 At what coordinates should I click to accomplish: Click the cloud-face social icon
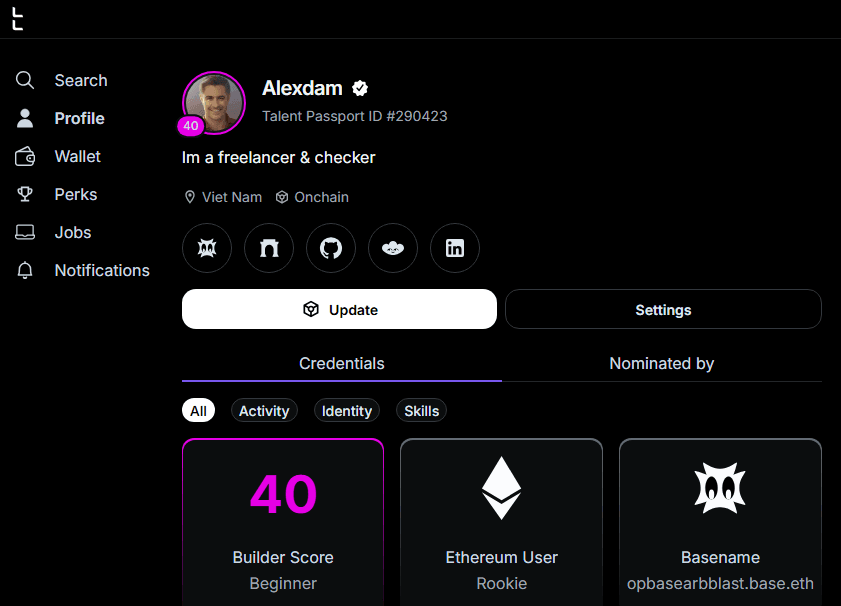pyautogui.click(x=393, y=248)
